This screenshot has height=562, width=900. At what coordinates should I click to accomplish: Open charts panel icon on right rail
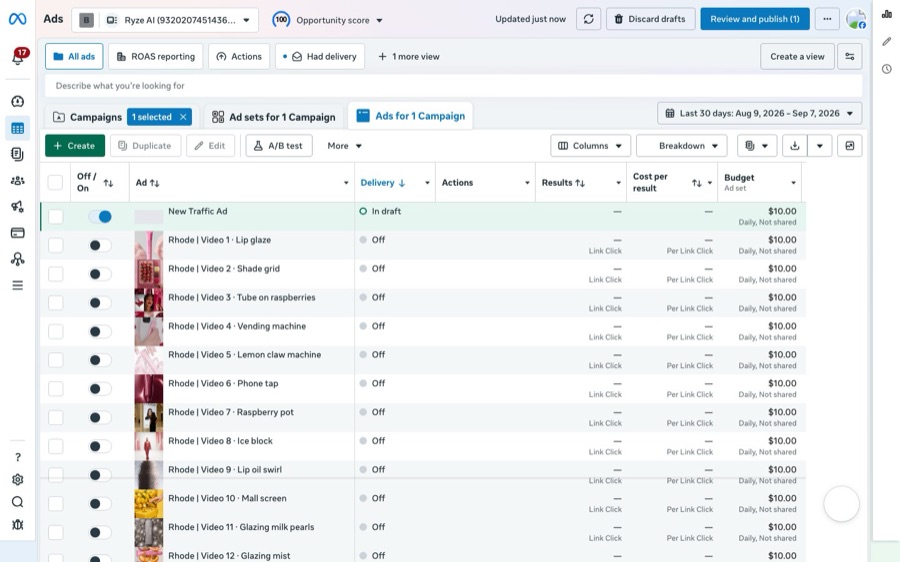887,14
